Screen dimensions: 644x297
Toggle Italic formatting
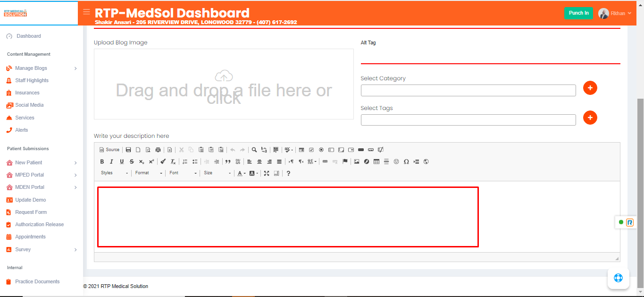pyautogui.click(x=112, y=161)
